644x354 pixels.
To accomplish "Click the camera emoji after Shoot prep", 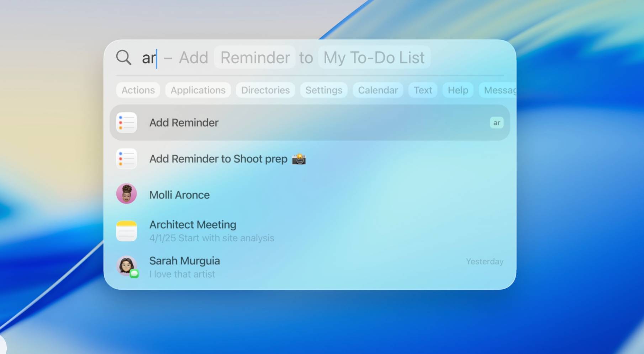I will pos(299,159).
